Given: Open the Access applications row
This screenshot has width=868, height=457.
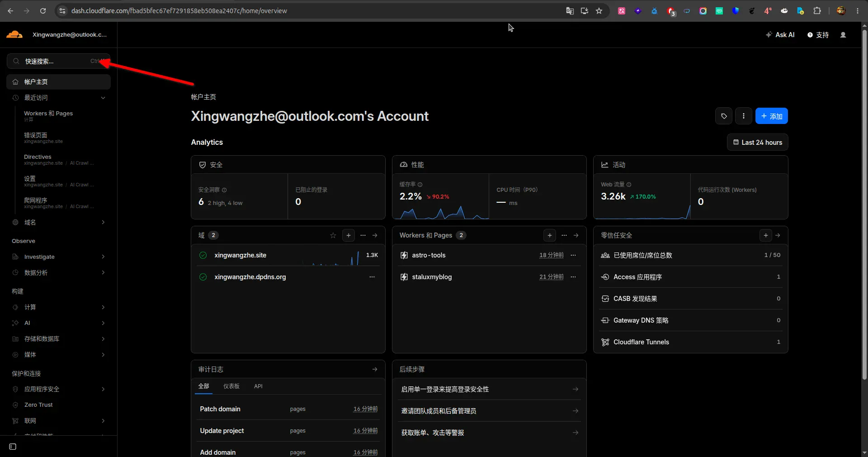Looking at the screenshot, I should pyautogui.click(x=691, y=277).
